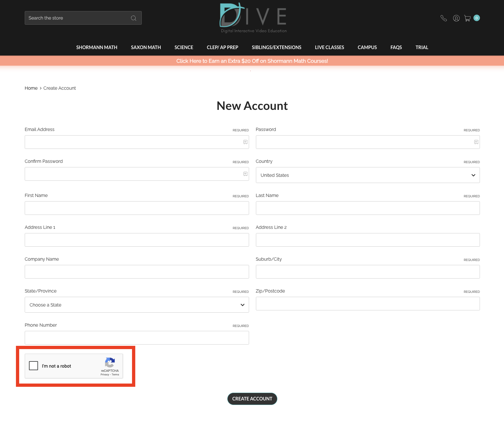Click the Email Address label
This screenshot has width=504, height=431.
[40, 129]
